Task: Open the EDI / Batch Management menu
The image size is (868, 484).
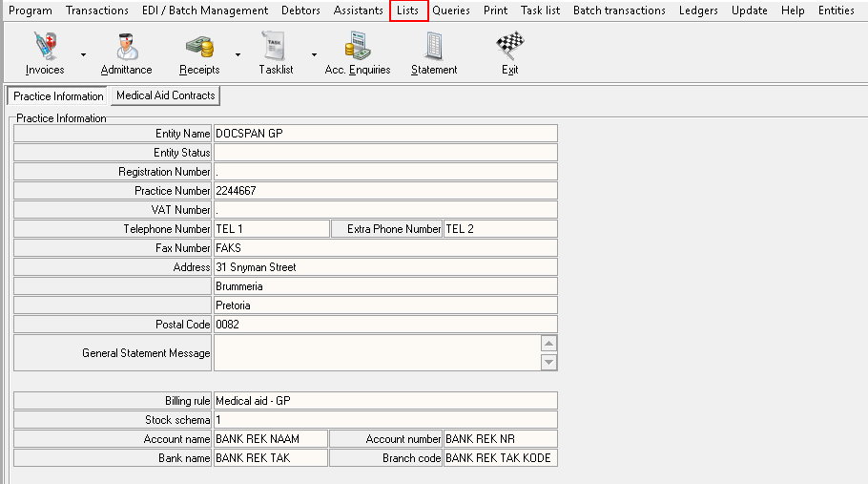Action: 205,11
